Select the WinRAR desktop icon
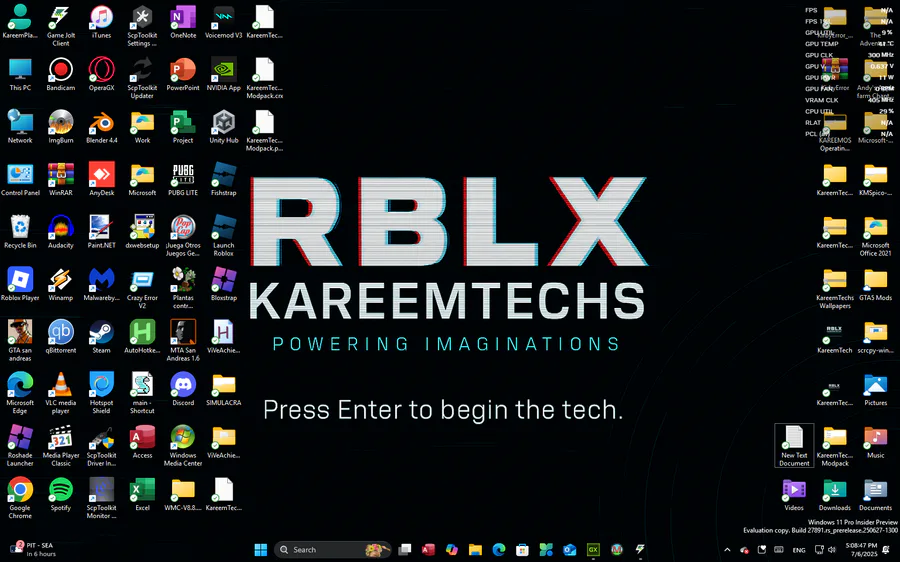Image resolution: width=900 pixels, height=562 pixels. [61, 180]
